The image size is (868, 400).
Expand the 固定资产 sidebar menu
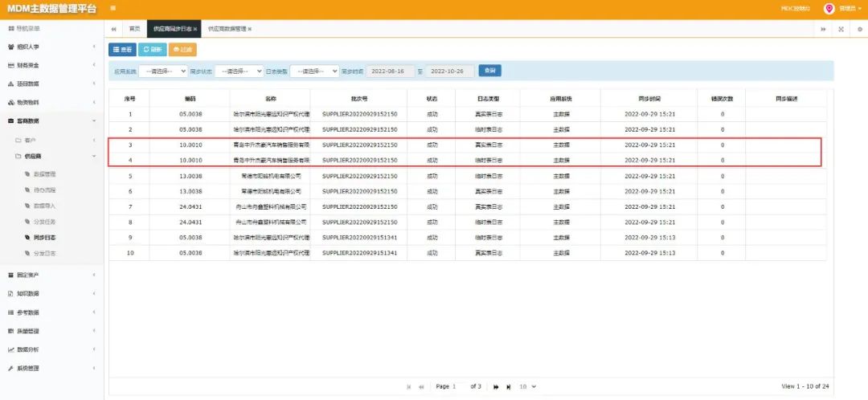point(52,275)
